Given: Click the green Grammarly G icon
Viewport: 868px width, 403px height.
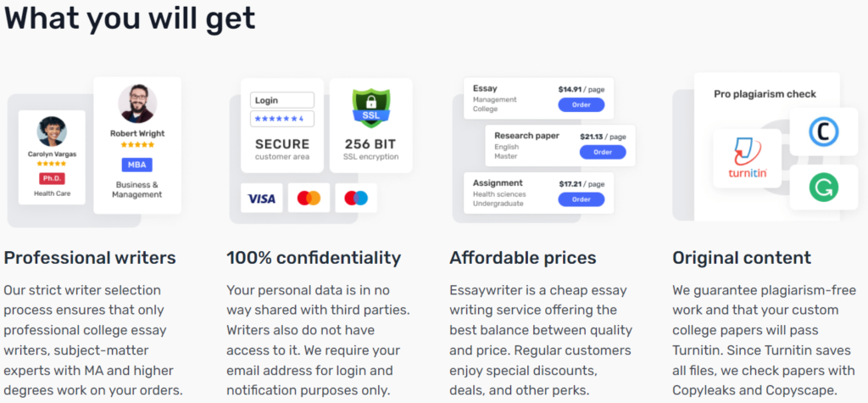Looking at the screenshot, I should point(824,187).
